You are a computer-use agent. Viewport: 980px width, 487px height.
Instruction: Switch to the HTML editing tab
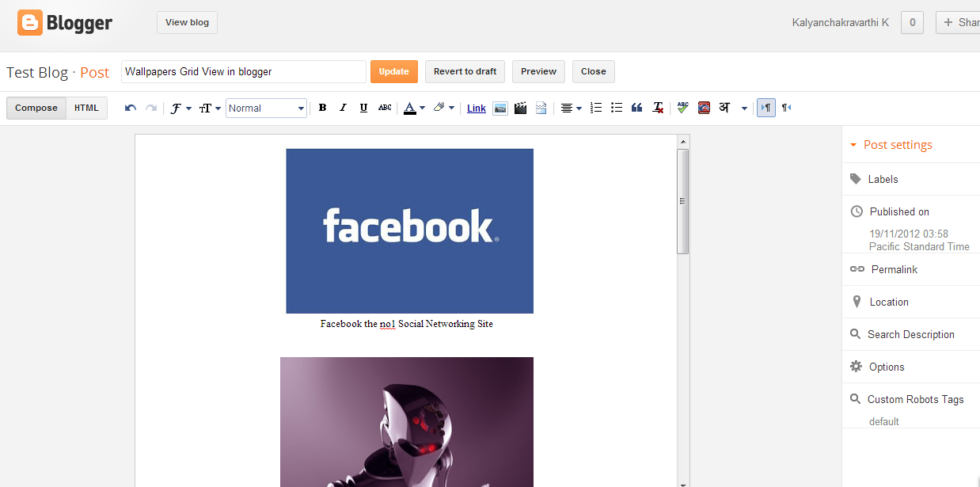coord(85,108)
